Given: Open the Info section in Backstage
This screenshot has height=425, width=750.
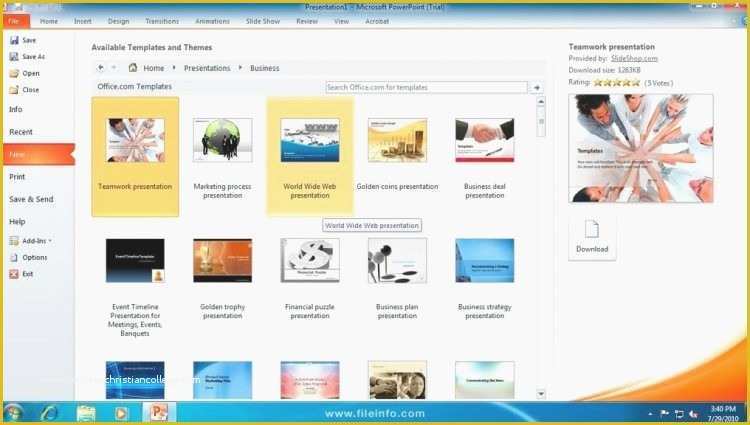Looking at the screenshot, I should tap(16, 109).
